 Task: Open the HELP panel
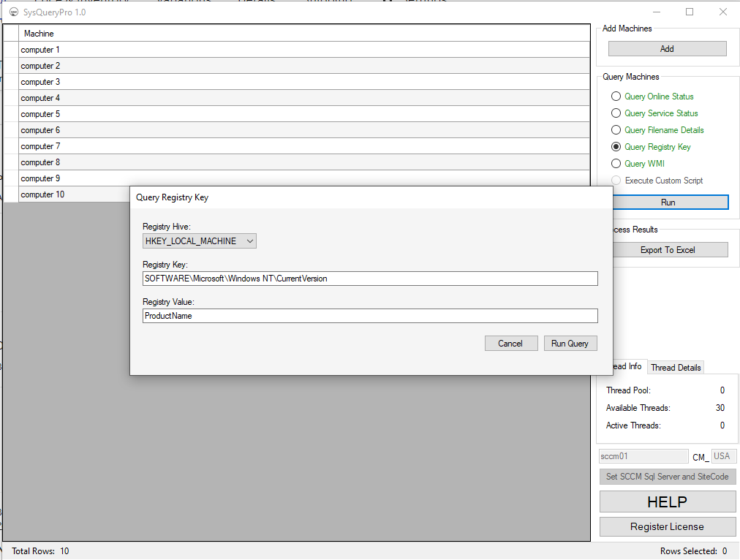click(668, 502)
